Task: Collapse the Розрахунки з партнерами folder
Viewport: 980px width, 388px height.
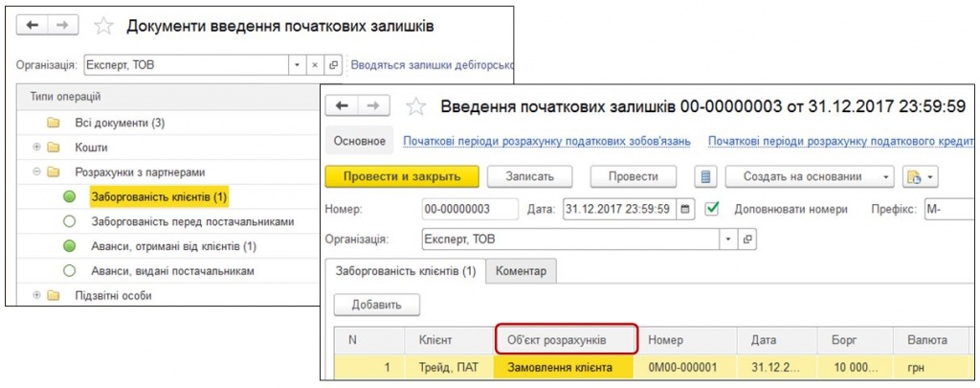Action: (36, 172)
